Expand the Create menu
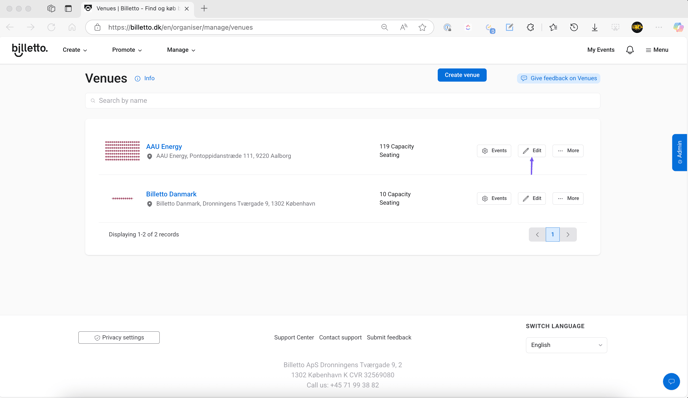The height and width of the screenshot is (398, 688). click(x=75, y=50)
